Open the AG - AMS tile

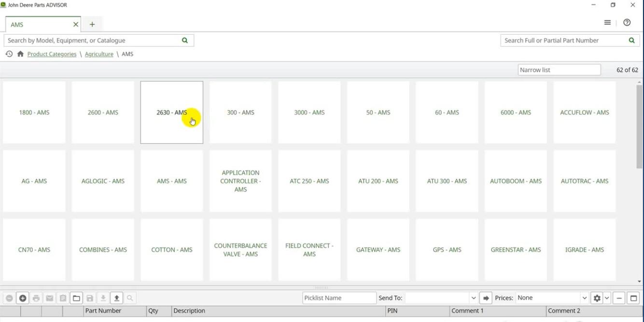point(34,181)
